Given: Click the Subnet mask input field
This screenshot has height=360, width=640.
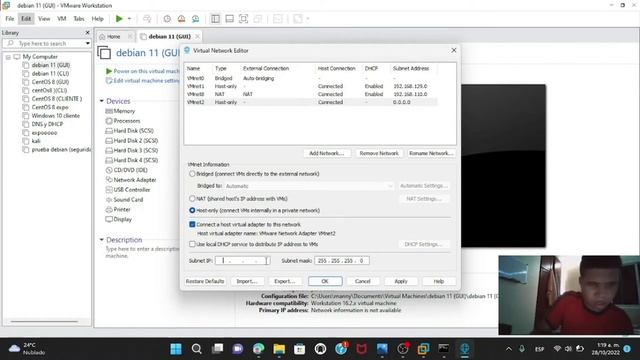Looking at the screenshot, I should click(x=342, y=260).
